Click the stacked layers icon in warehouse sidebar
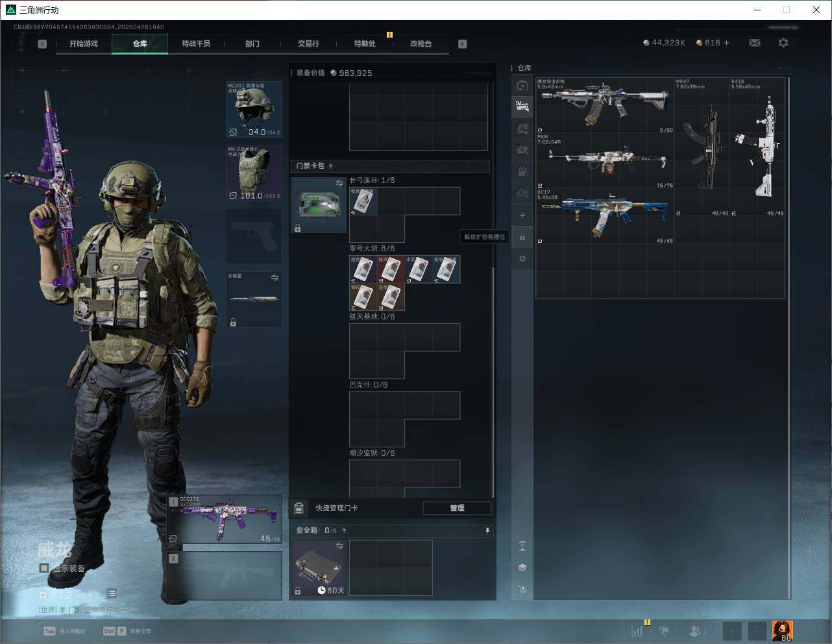832x644 pixels. (x=522, y=567)
